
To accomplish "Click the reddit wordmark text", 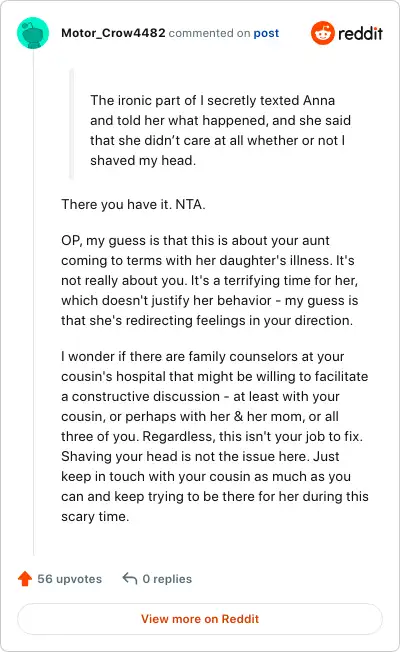I will click(x=360, y=33).
